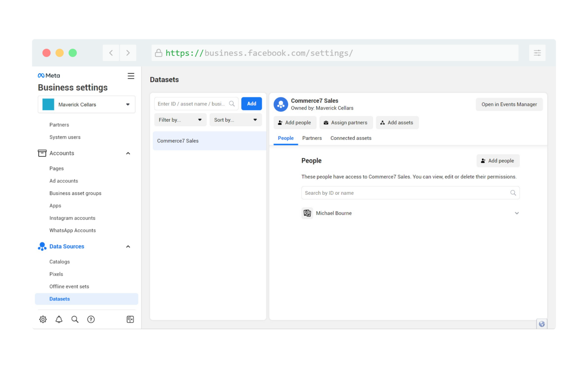Click Open in Events Manager

[509, 105]
